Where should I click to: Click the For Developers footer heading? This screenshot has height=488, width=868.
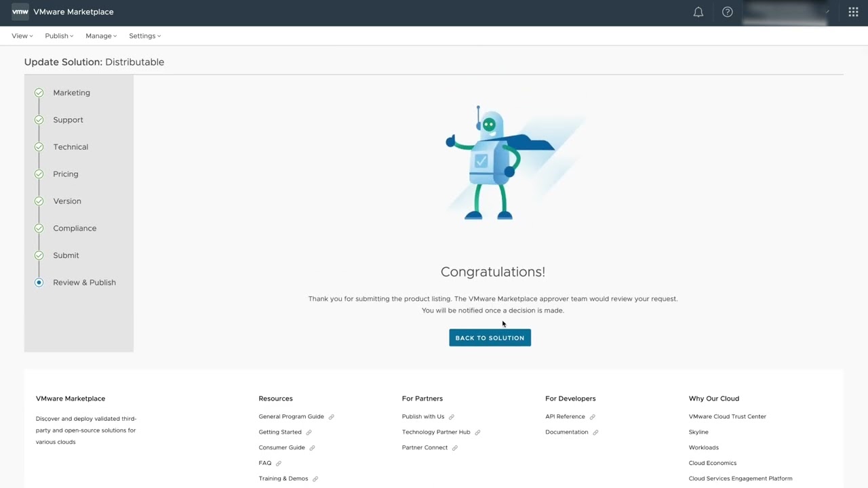point(570,399)
